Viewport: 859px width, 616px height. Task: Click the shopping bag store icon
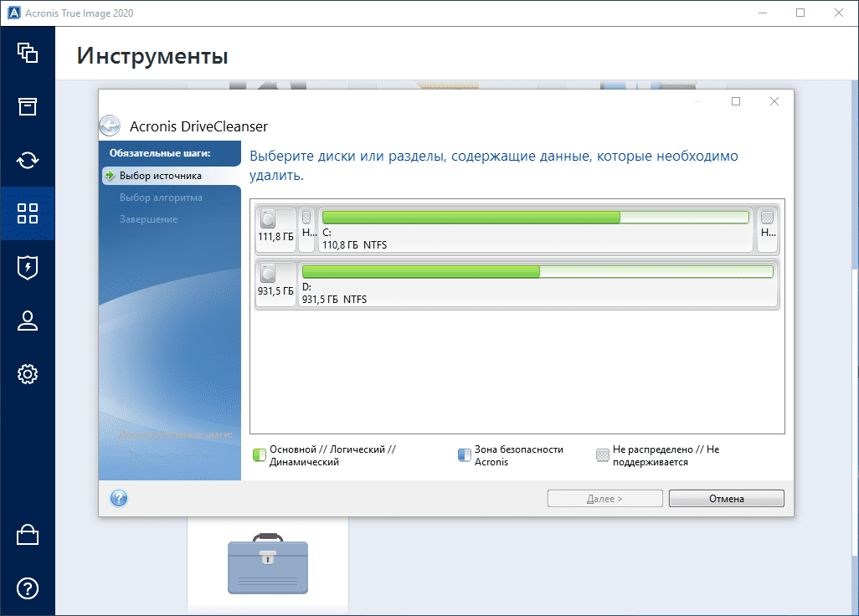point(28,534)
